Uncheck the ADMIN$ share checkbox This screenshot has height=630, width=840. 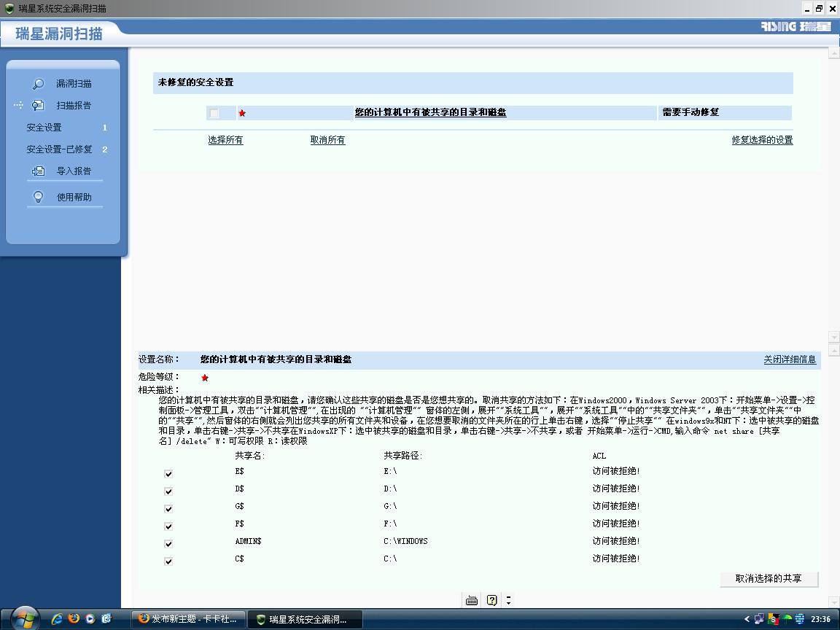(168, 544)
